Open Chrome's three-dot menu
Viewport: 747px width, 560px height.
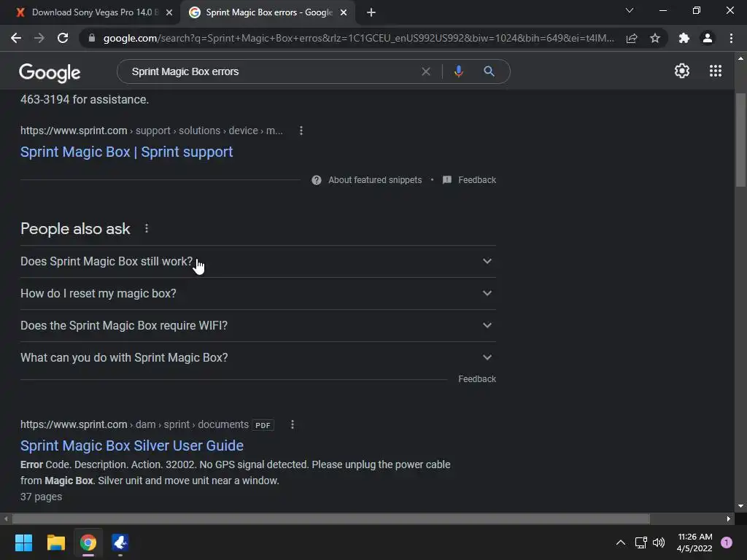[731, 38]
